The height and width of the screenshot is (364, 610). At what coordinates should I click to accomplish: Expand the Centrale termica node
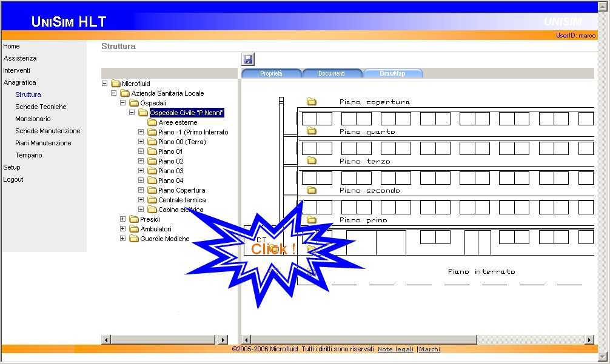click(x=141, y=200)
